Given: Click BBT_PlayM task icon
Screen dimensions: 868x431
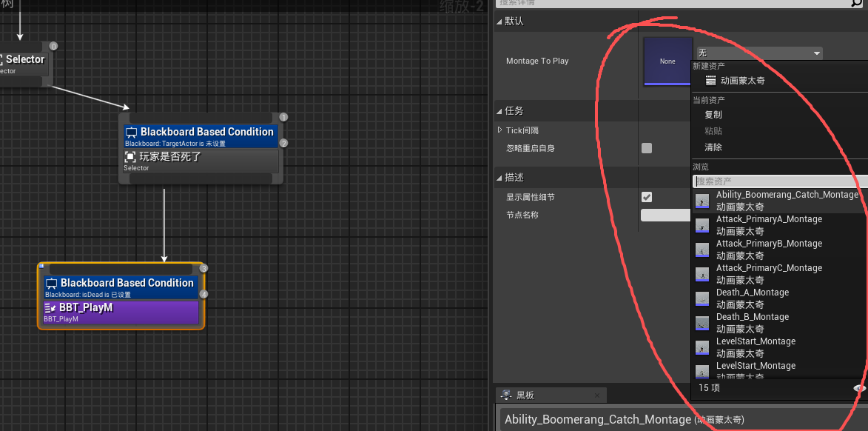Looking at the screenshot, I should tap(50, 308).
